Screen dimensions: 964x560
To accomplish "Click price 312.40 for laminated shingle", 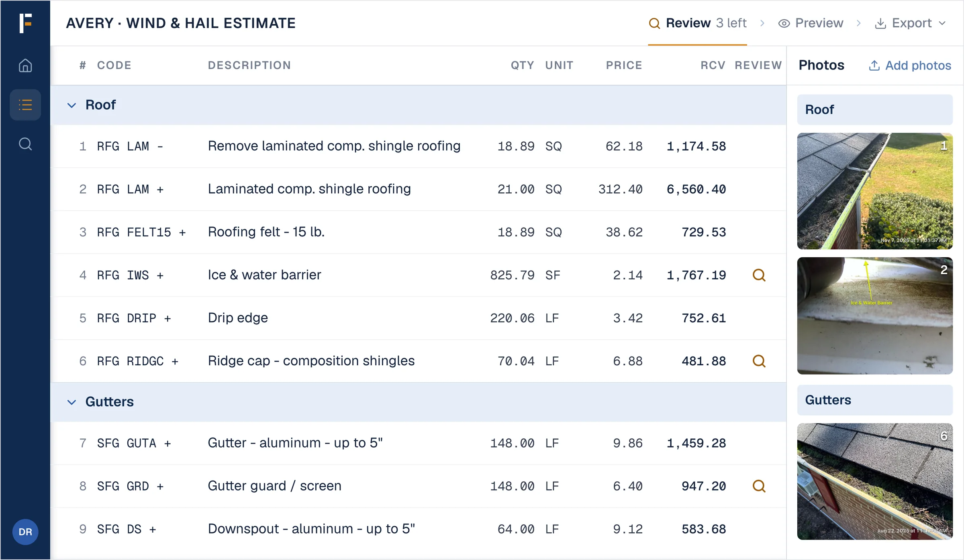I will click(620, 189).
